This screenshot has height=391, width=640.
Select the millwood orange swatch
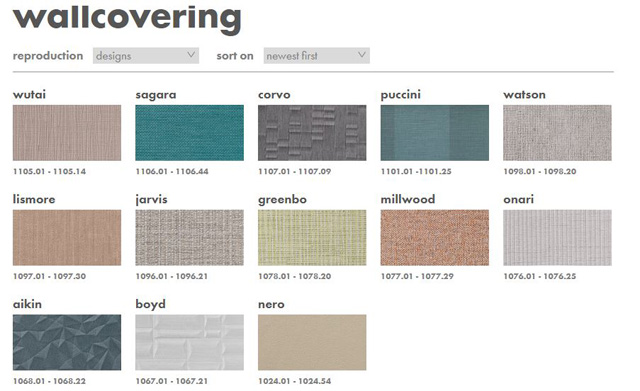pyautogui.click(x=435, y=238)
